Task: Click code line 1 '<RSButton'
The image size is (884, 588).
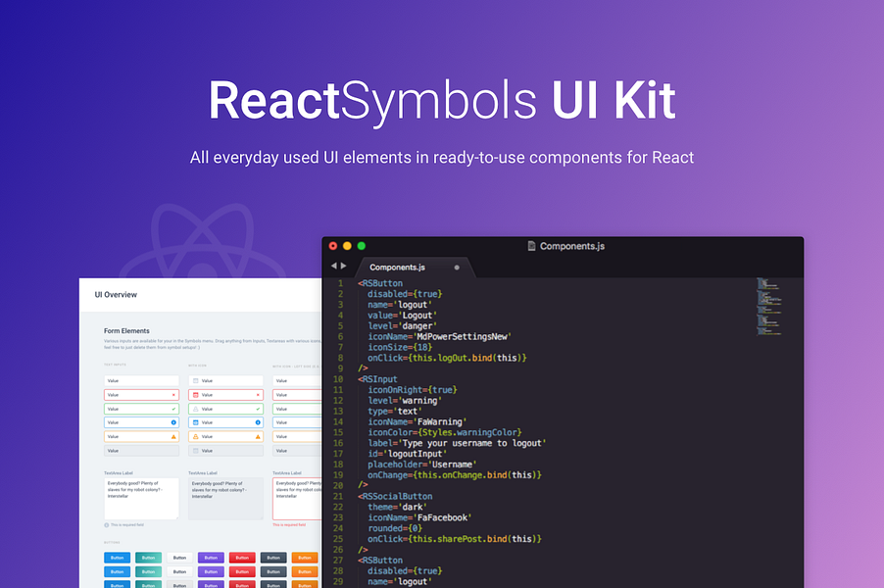Action: point(380,283)
